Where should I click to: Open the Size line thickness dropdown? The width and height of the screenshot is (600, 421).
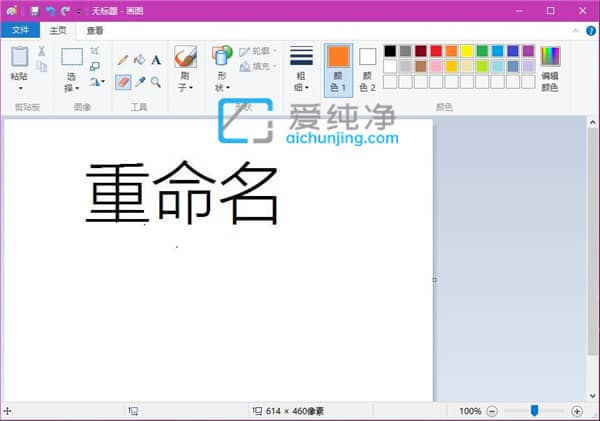pos(302,69)
